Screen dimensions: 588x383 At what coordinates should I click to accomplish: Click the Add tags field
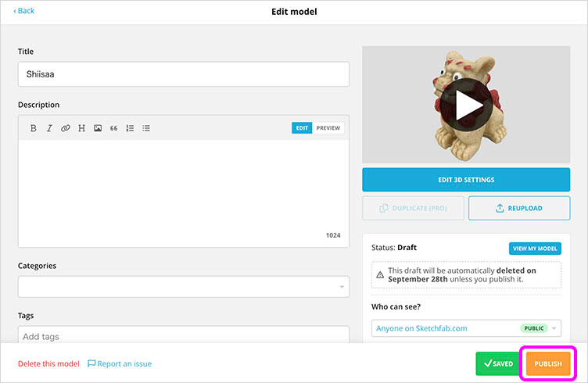(184, 336)
